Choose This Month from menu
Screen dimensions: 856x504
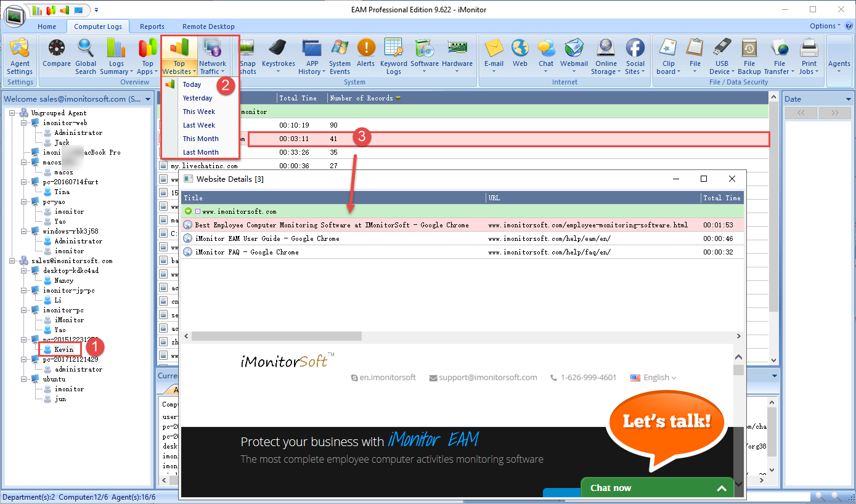(x=201, y=139)
